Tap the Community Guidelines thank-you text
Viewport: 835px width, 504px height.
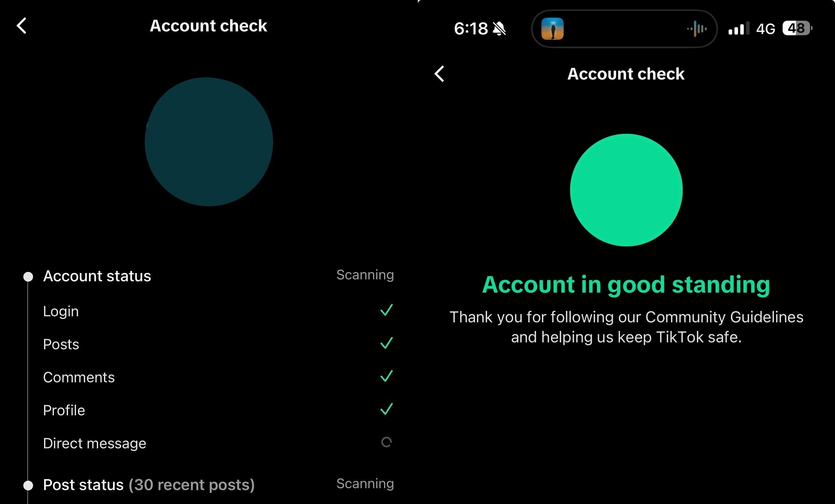[x=626, y=327]
